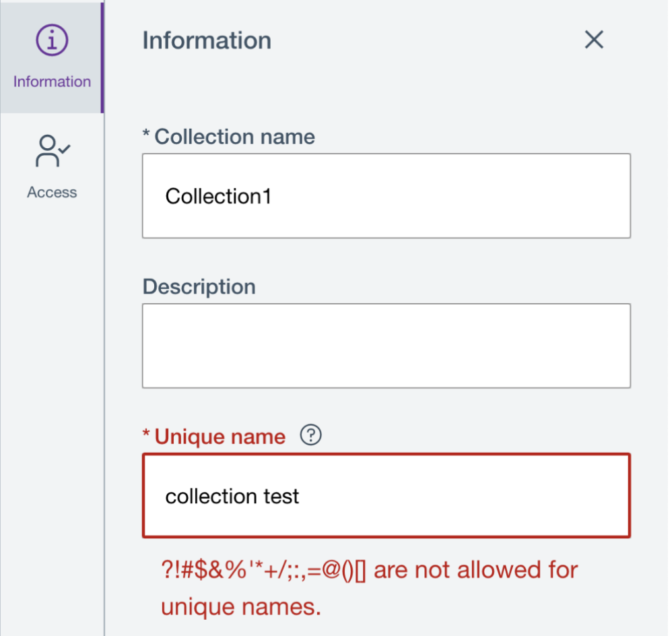672x636 pixels.
Task: Click inside the Collection name field
Action: click(386, 196)
